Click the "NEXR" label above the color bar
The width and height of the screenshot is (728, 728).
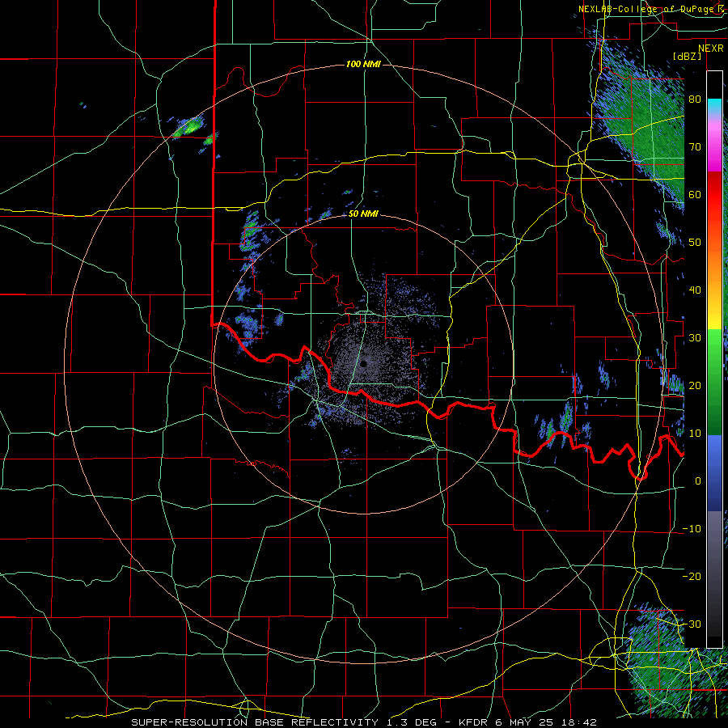711,49
